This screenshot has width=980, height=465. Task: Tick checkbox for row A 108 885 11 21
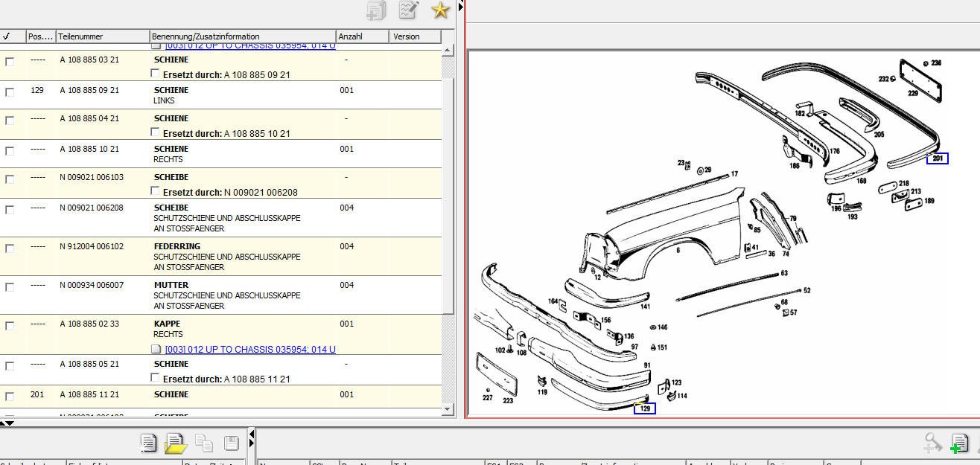tap(10, 397)
